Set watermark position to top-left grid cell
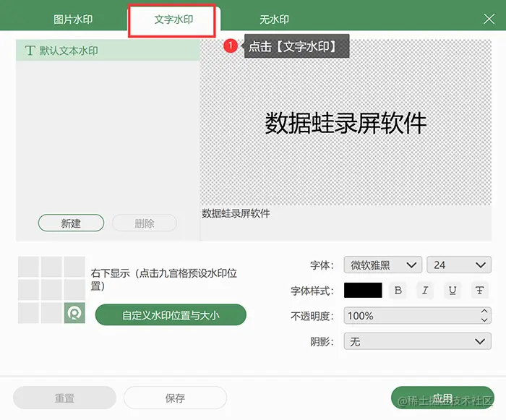 pos(29,267)
